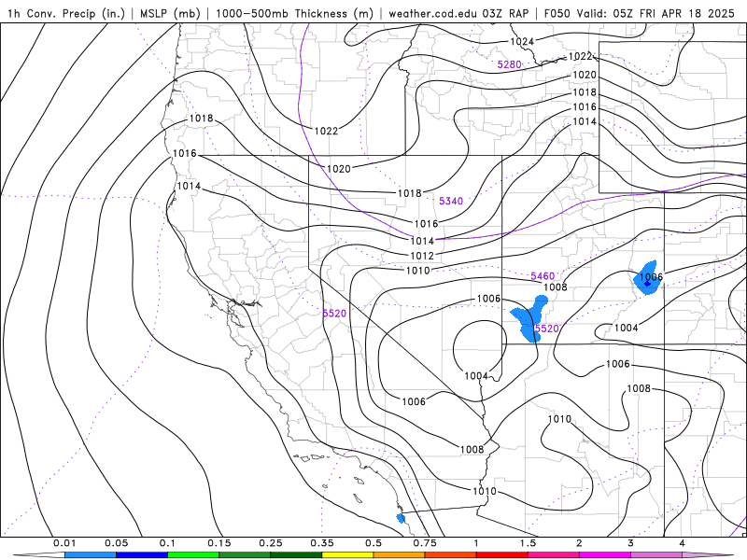Screen dimensions: 747x560
Task: Click the magenta 2–3 legend swatch
Action: [605, 555]
